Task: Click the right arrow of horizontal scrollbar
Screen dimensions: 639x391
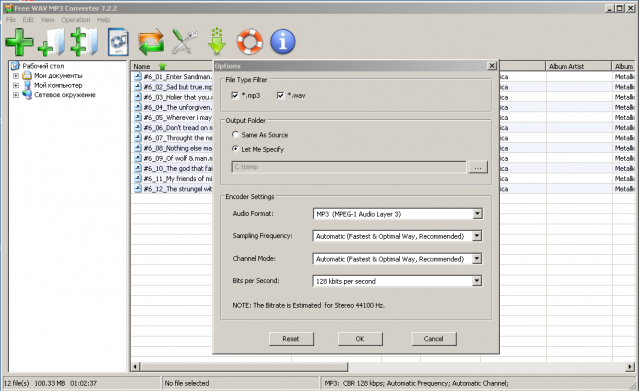Action: (x=630, y=367)
